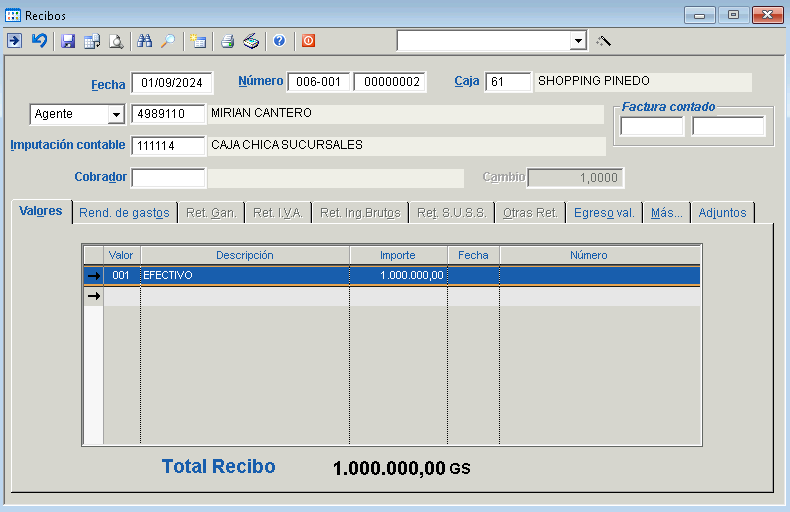Click the Fecha date field

(172, 83)
